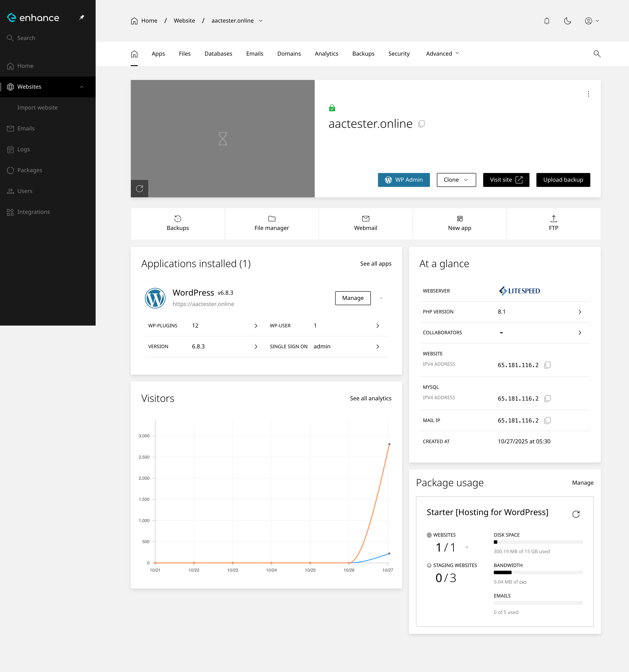Click the sidebar Search field

pos(26,38)
